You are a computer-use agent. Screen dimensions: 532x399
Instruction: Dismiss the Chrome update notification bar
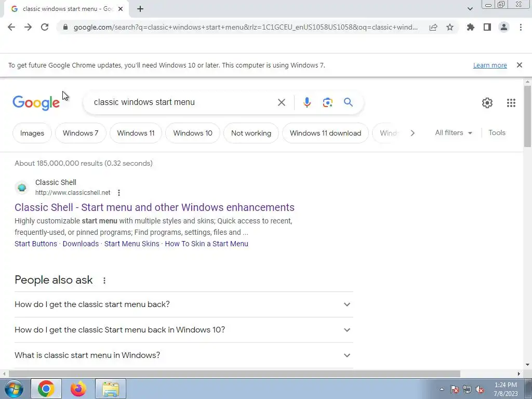(x=520, y=65)
